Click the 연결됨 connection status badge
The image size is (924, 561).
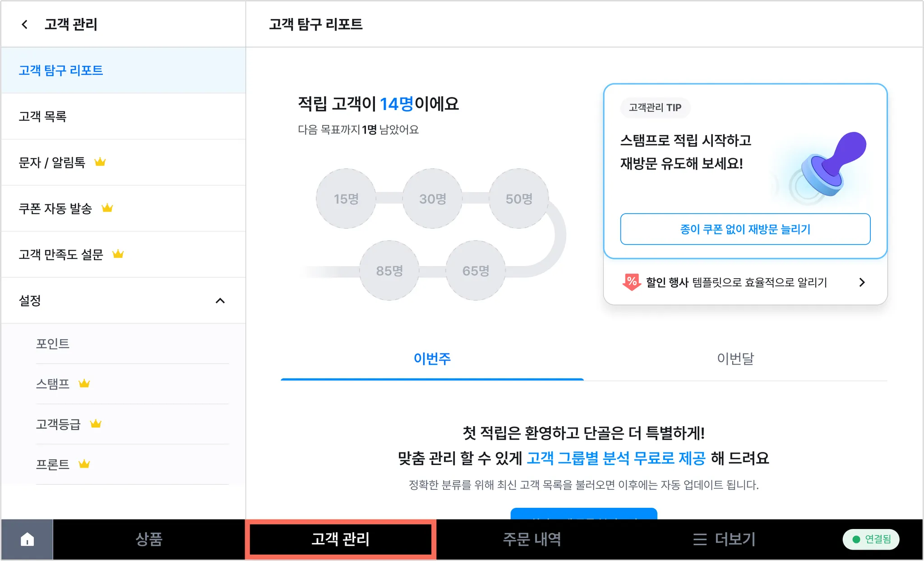tap(871, 539)
